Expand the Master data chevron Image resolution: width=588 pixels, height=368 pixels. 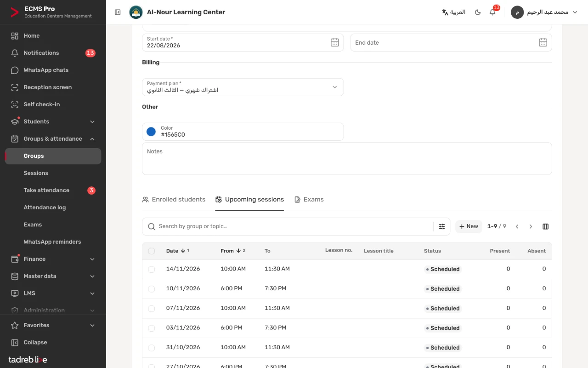pos(92,276)
